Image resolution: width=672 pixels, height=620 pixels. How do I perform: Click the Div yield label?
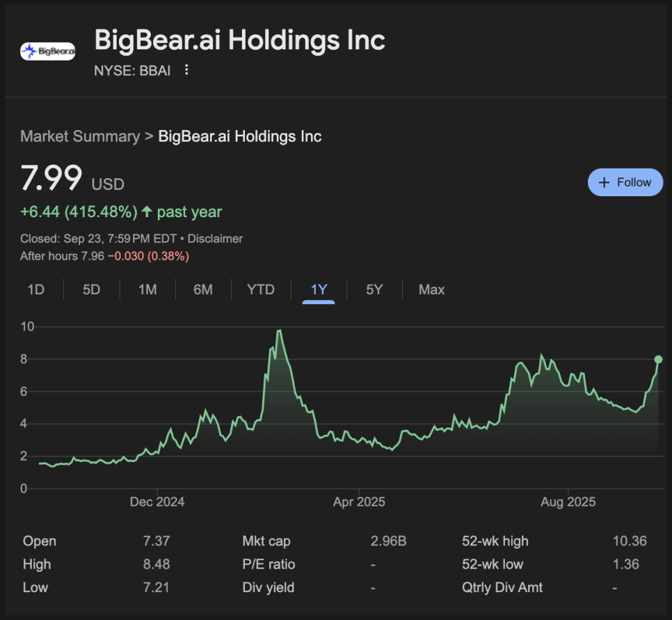(x=269, y=587)
